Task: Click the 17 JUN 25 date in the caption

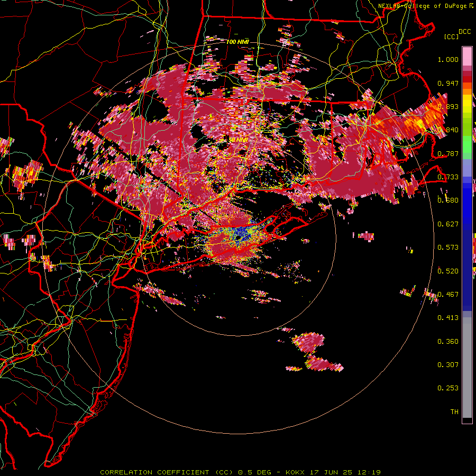Action: [331, 472]
